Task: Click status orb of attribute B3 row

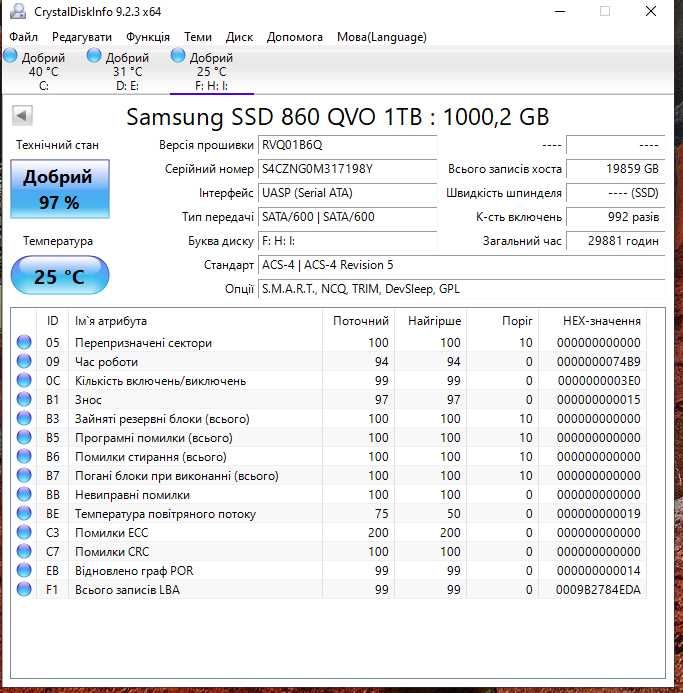Action: click(24, 418)
